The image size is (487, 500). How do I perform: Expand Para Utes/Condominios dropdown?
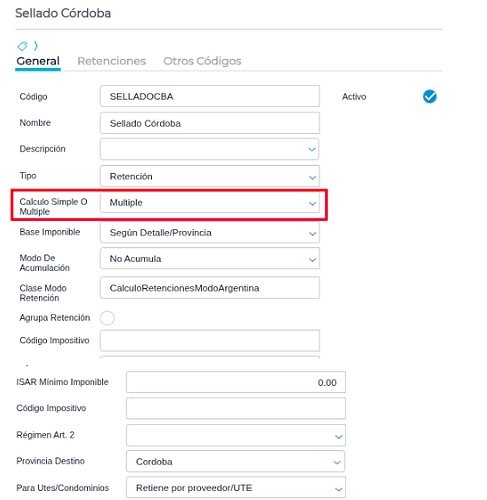[x=236, y=488]
